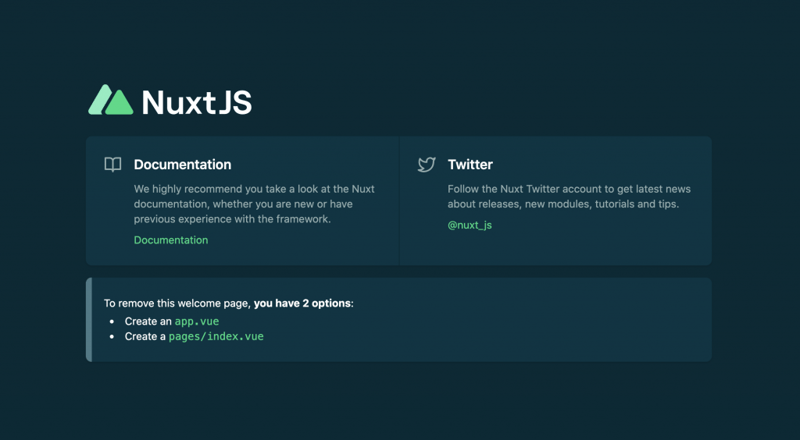Screen dimensions: 800x440
Task: Select the Twitter card heading
Action: pyautogui.click(x=470, y=165)
